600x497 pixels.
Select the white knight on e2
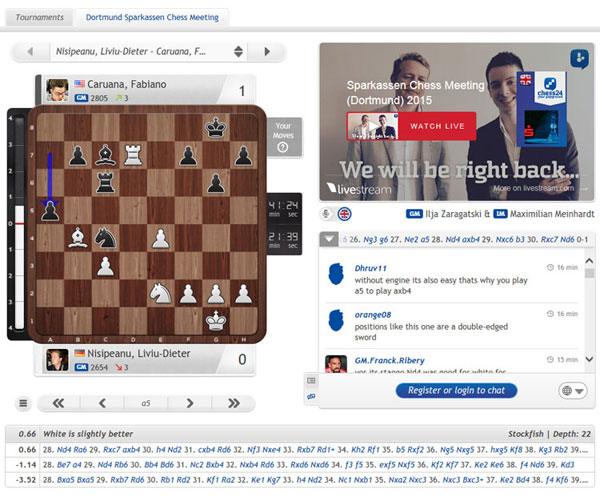pyautogui.click(x=161, y=293)
